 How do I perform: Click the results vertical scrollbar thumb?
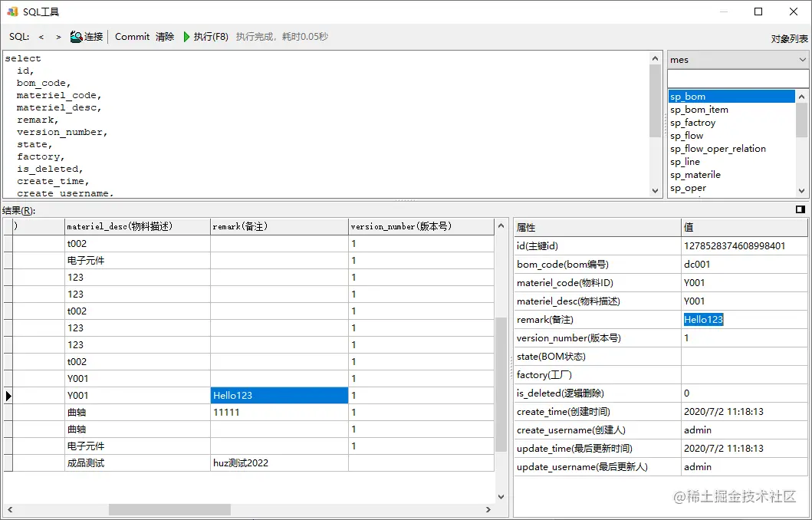[x=501, y=385]
